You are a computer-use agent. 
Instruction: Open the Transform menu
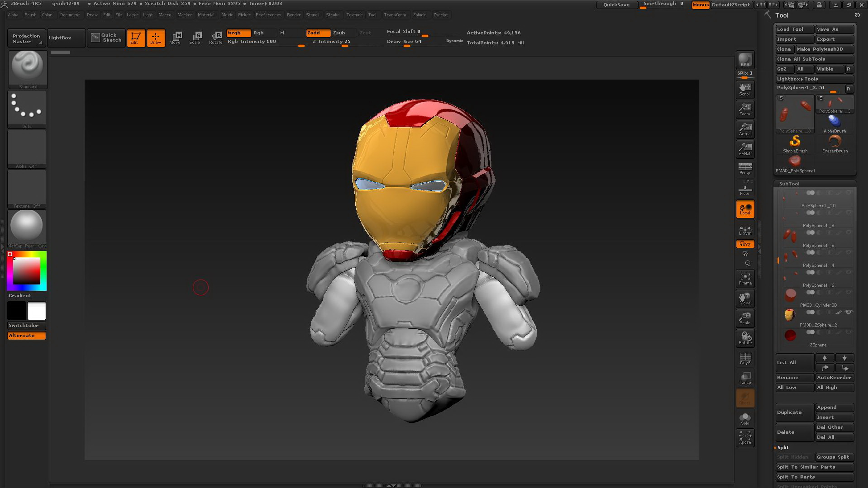coord(395,15)
